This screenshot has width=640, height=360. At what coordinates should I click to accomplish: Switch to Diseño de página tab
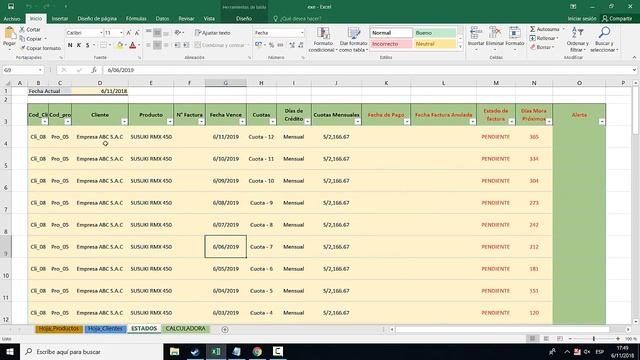[x=97, y=19]
